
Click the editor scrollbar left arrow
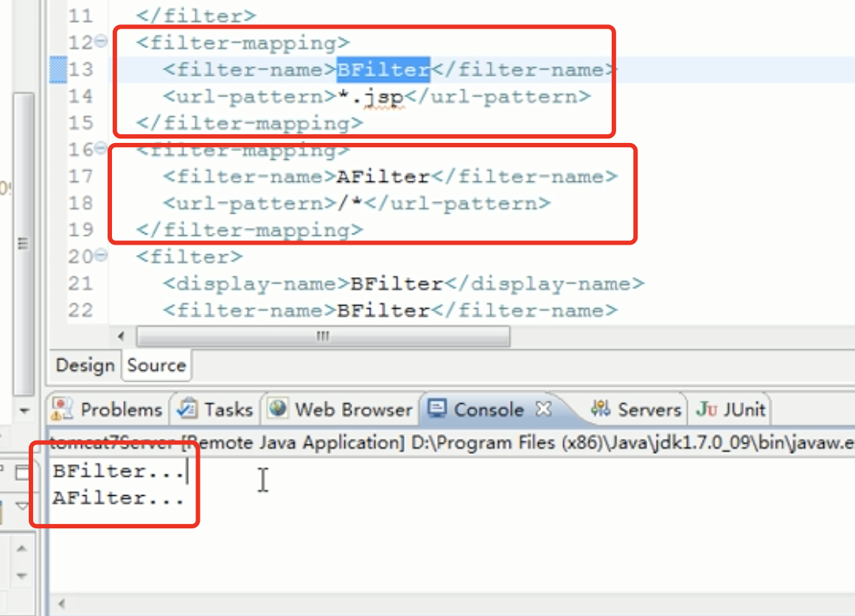(x=121, y=336)
